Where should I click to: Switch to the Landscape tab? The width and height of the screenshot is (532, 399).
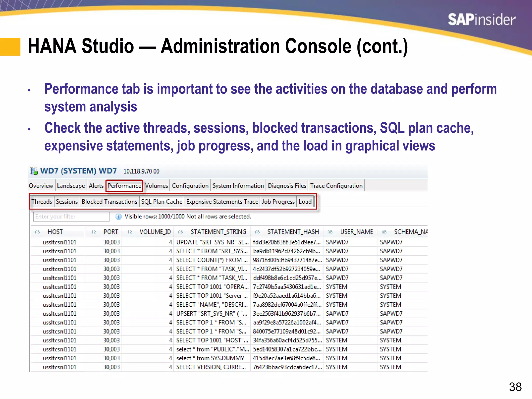tap(71, 186)
